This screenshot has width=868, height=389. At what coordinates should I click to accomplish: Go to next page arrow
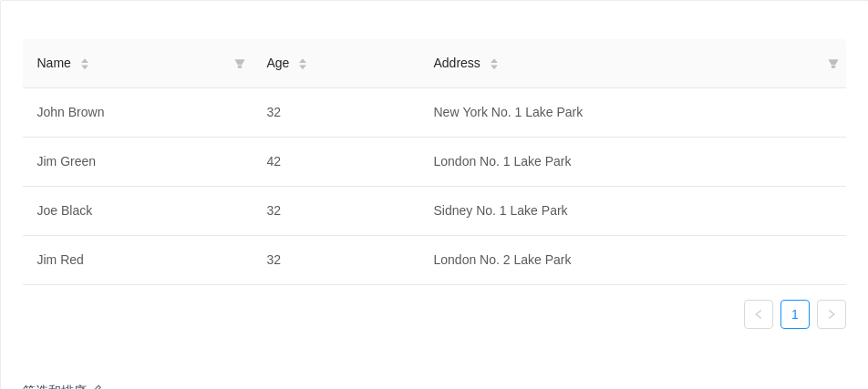pos(832,314)
